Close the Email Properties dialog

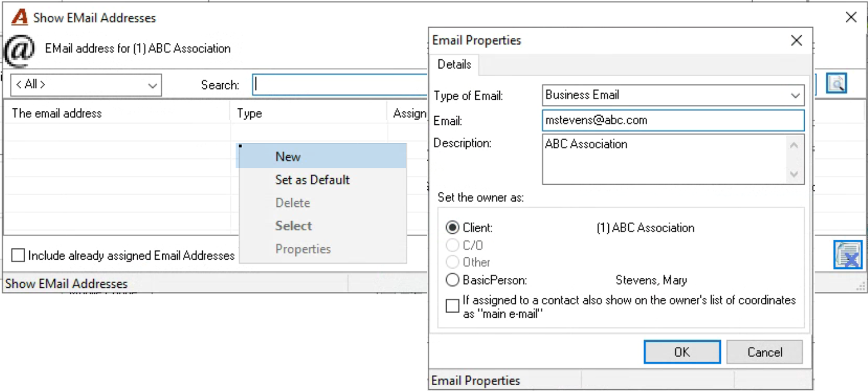[796, 40]
